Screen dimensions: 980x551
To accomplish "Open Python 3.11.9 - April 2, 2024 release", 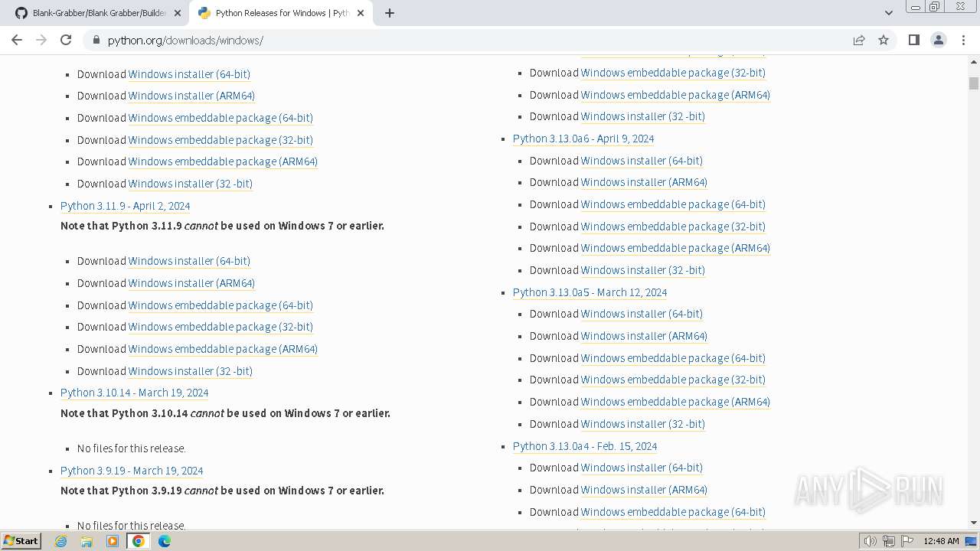I will [126, 206].
